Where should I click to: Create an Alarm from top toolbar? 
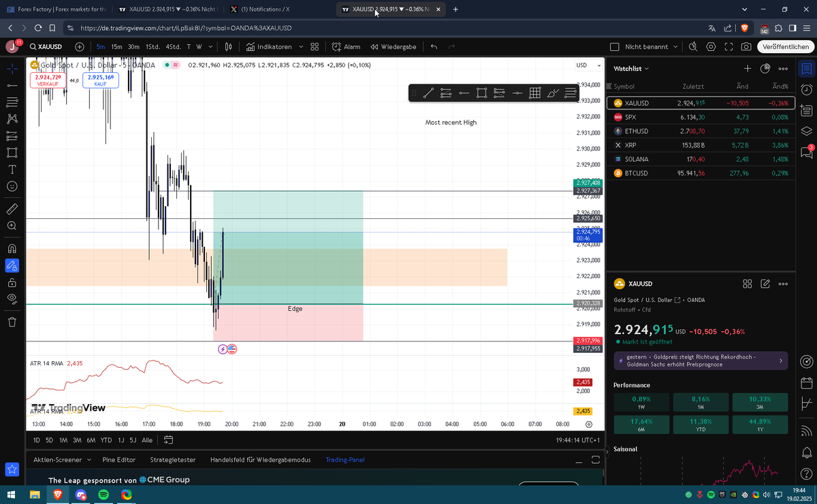[x=346, y=47]
